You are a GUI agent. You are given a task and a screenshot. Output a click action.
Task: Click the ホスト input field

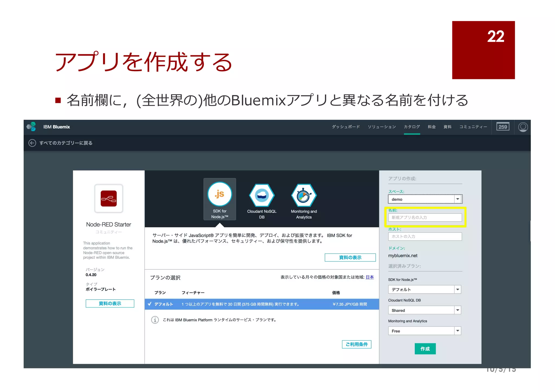coord(425,236)
